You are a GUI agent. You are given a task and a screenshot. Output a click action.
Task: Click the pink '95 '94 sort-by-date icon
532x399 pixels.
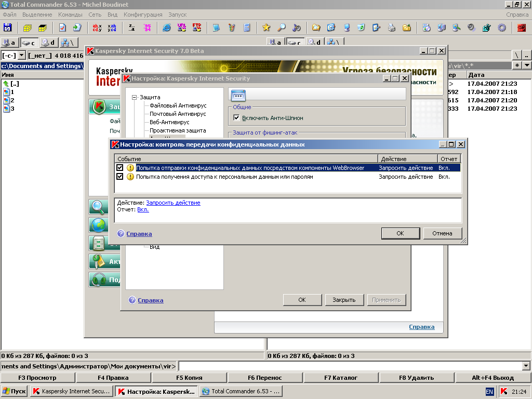pos(147,28)
